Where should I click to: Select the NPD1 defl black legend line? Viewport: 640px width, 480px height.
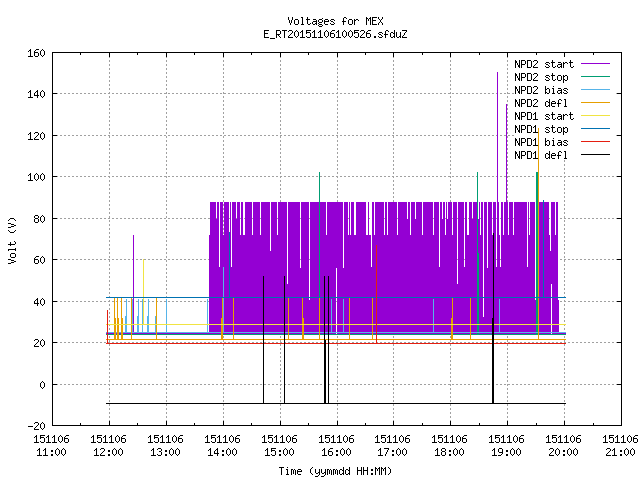click(x=595, y=155)
